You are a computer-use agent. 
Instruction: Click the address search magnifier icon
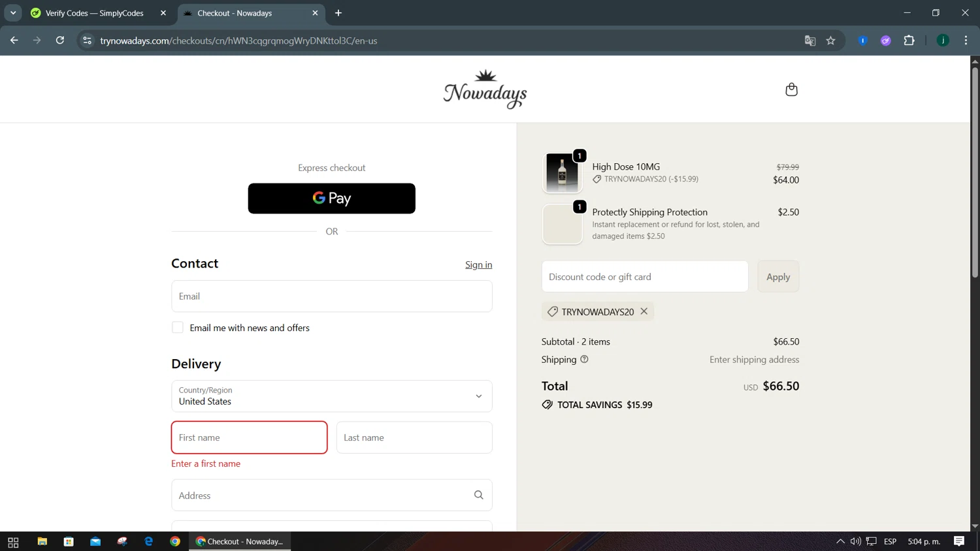[x=478, y=495]
